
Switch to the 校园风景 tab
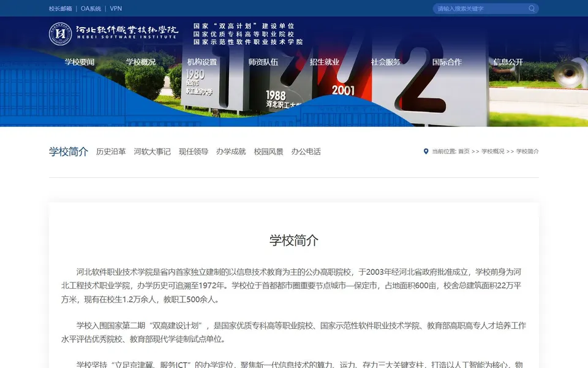point(268,151)
